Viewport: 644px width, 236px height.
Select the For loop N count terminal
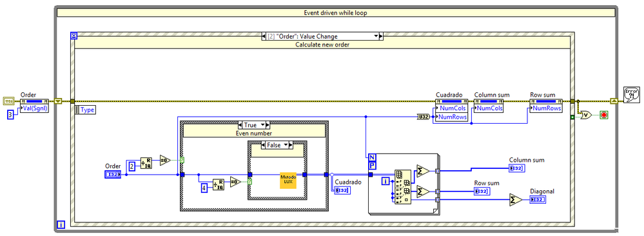click(372, 157)
